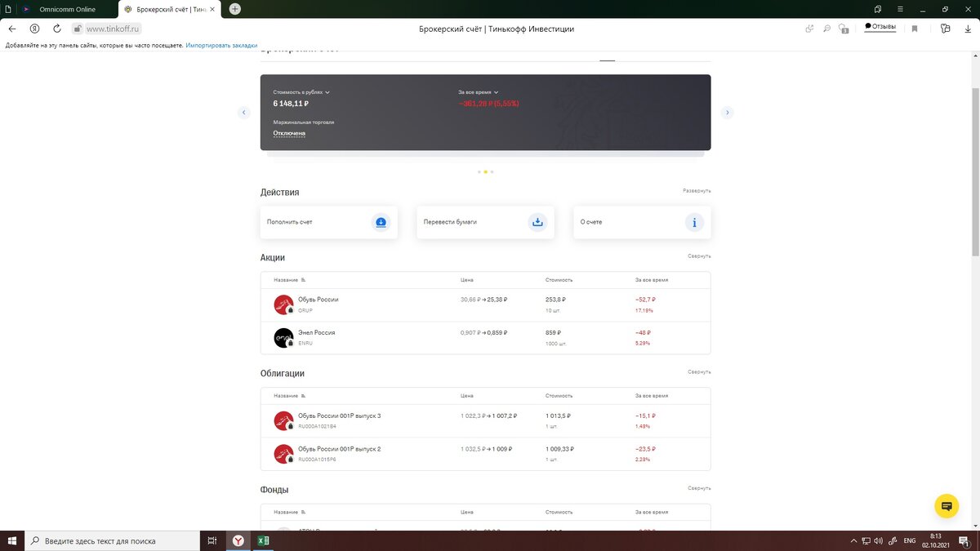The image size is (980, 551).
Task: Click the О счете action card
Action: coord(643,222)
